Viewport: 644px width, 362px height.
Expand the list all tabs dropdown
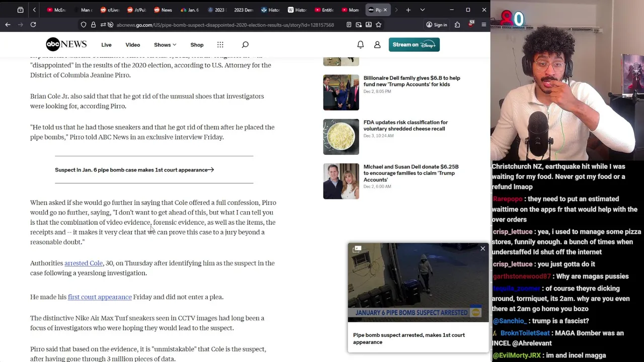(x=422, y=10)
